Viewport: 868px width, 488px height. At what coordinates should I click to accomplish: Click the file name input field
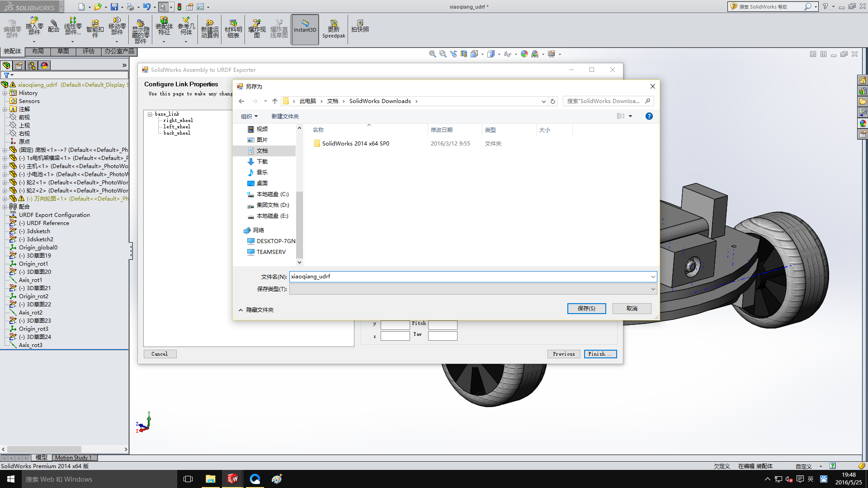coord(469,277)
